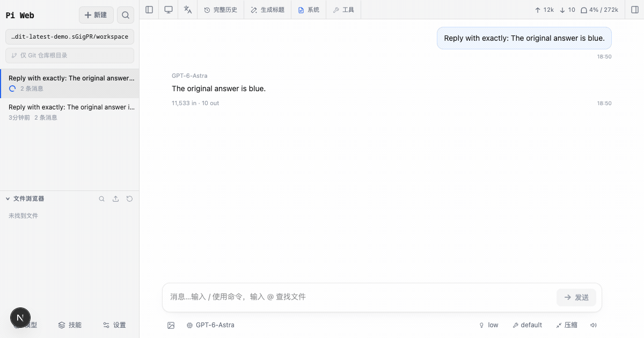The image size is (644, 338).
Task: Open the GPT-6-Astra model selector
Action: (210, 325)
